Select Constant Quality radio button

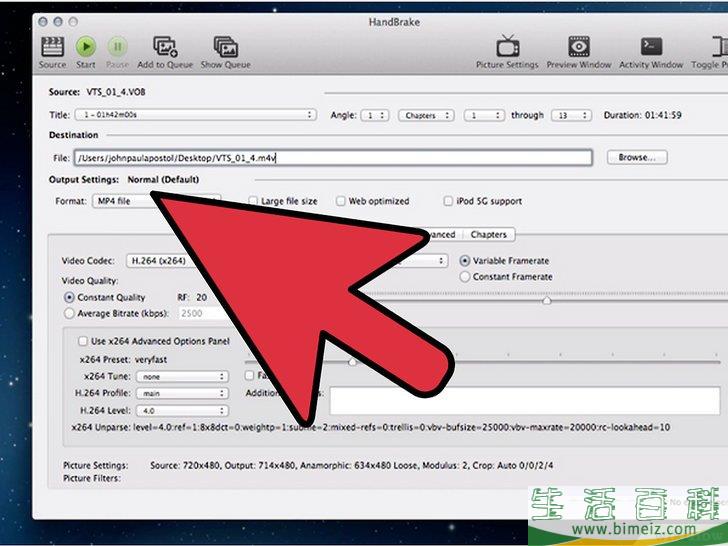69,297
